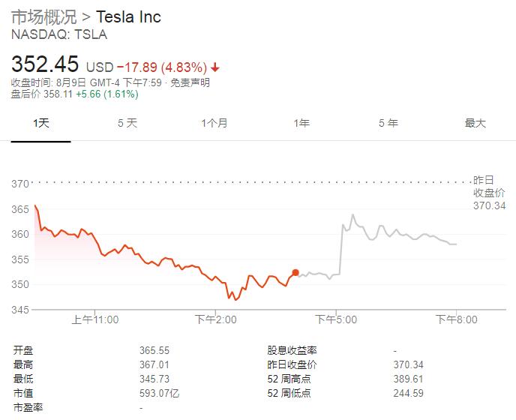Click the red closing-price dot on chart
Screen dimensions: 516x420
(x=295, y=273)
